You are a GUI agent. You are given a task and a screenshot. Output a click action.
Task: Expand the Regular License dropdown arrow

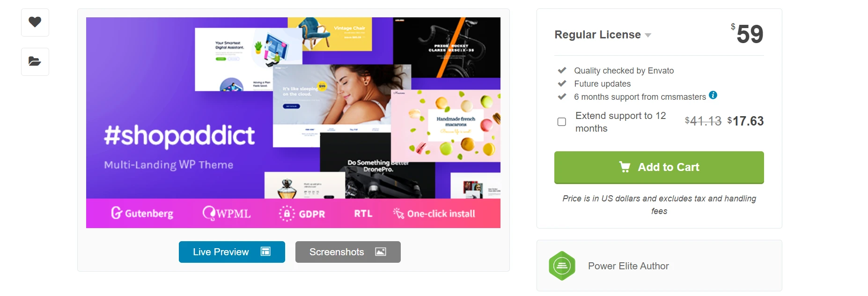tap(648, 35)
